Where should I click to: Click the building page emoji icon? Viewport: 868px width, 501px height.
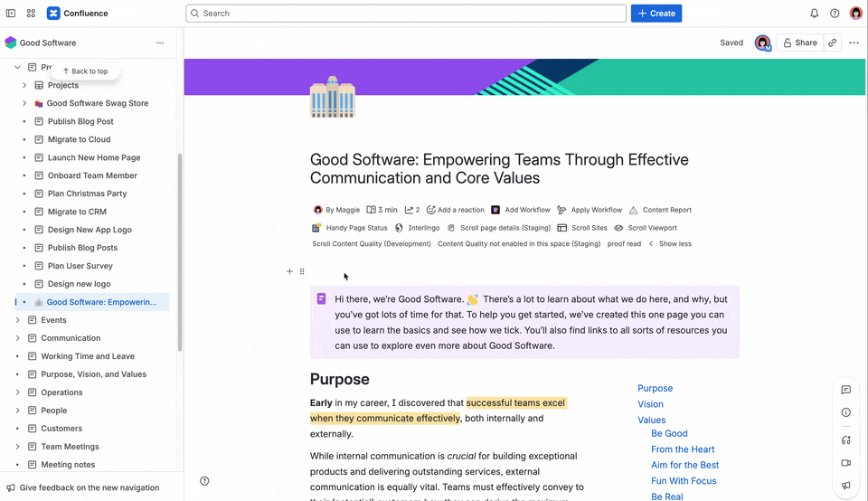[332, 97]
